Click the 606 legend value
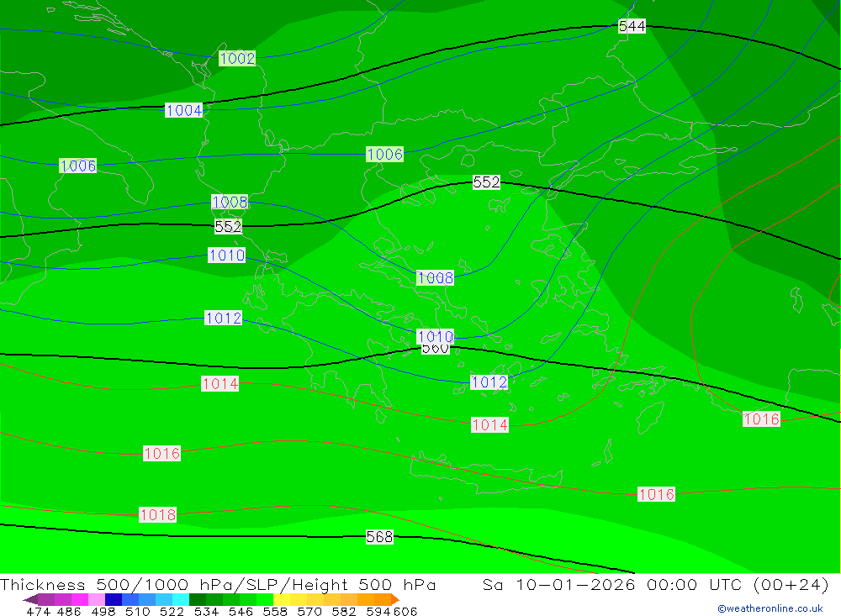 coord(405,611)
